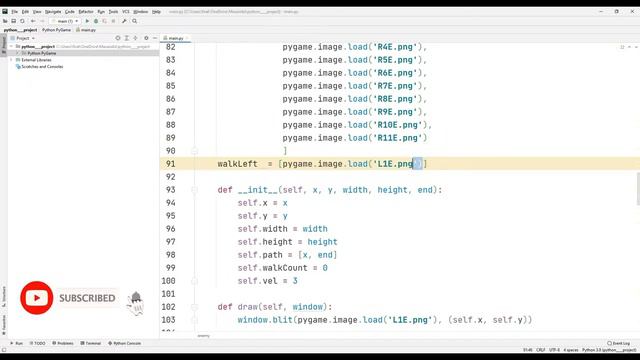This screenshot has height=360, width=640.
Task: Open the Code menu
Action: pos(70,12)
